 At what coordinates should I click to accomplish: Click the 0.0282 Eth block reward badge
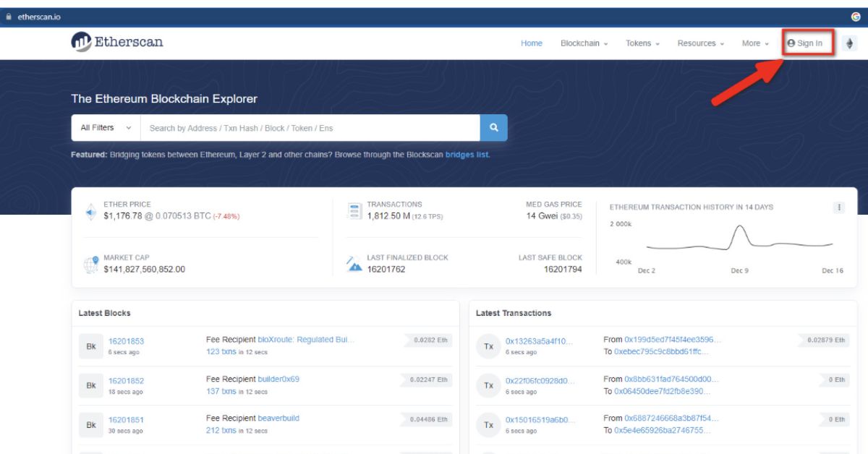pos(427,340)
